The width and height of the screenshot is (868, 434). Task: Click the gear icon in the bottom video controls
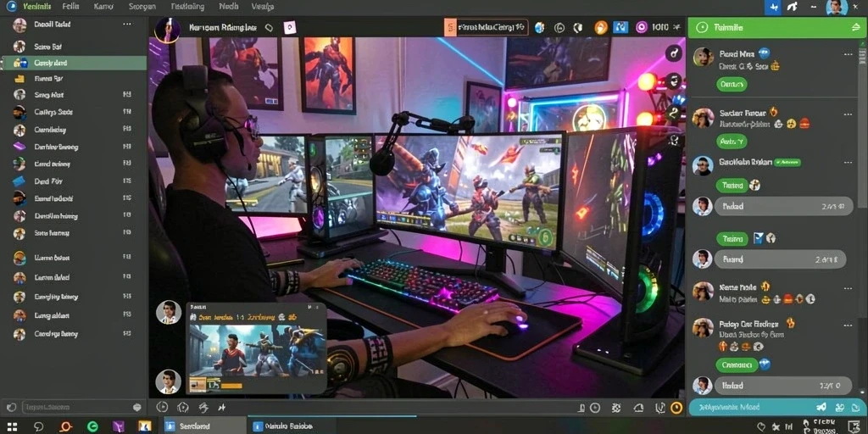click(616, 408)
